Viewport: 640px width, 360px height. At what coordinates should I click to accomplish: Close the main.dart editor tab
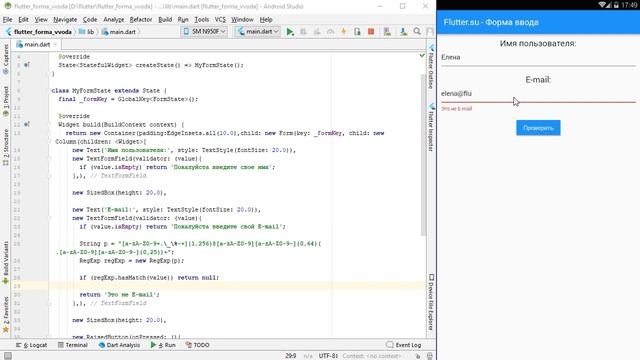point(56,44)
